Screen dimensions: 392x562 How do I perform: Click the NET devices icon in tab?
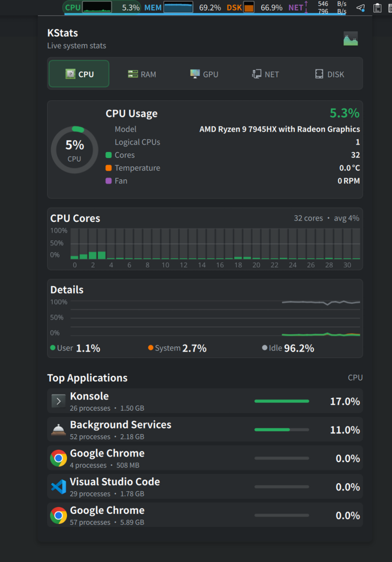tap(257, 74)
